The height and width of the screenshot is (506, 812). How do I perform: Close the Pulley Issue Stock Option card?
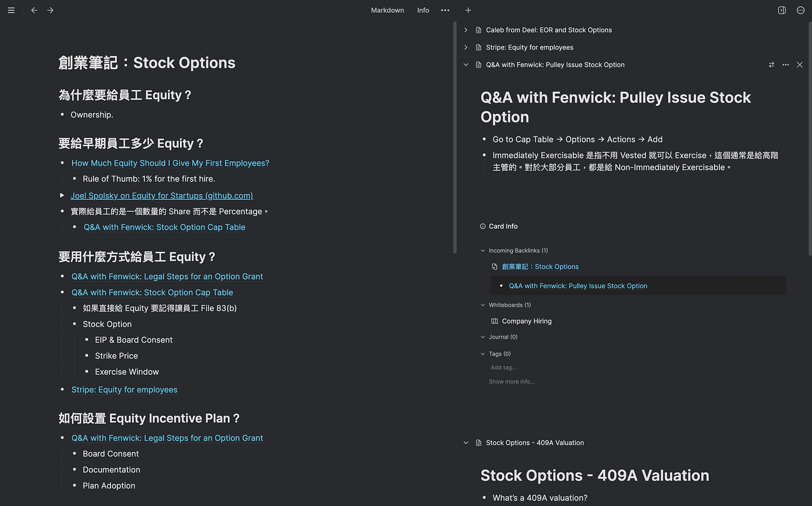800,65
